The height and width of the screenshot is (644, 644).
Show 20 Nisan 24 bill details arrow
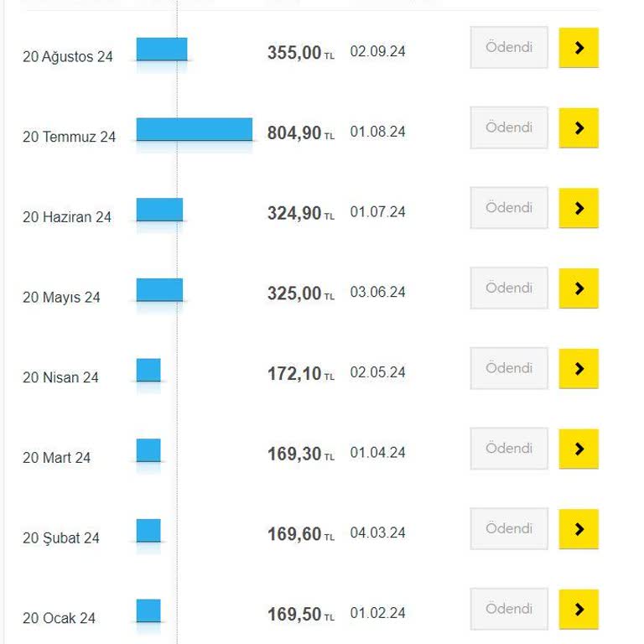579,369
